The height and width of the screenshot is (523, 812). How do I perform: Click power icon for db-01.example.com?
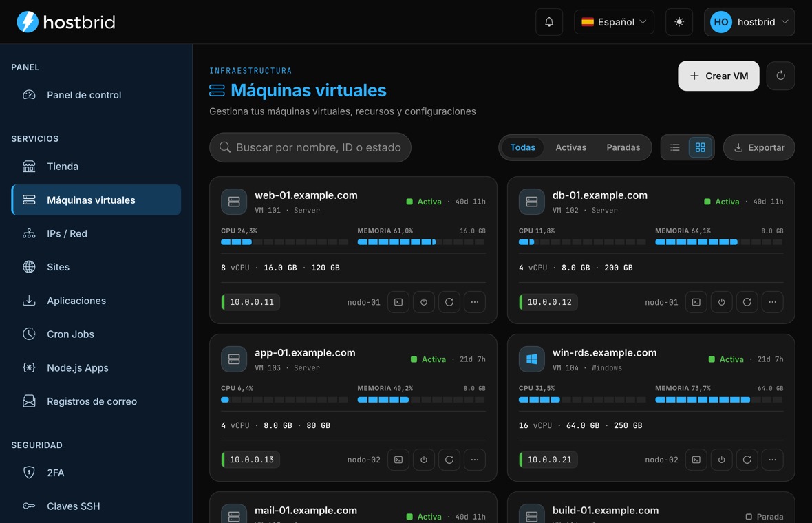tap(721, 302)
